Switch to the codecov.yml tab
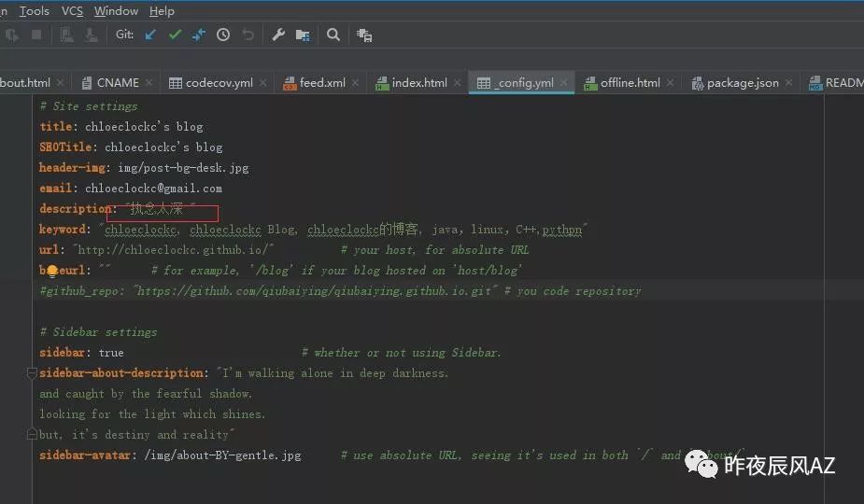Image resolution: width=864 pixels, height=504 pixels. click(219, 83)
